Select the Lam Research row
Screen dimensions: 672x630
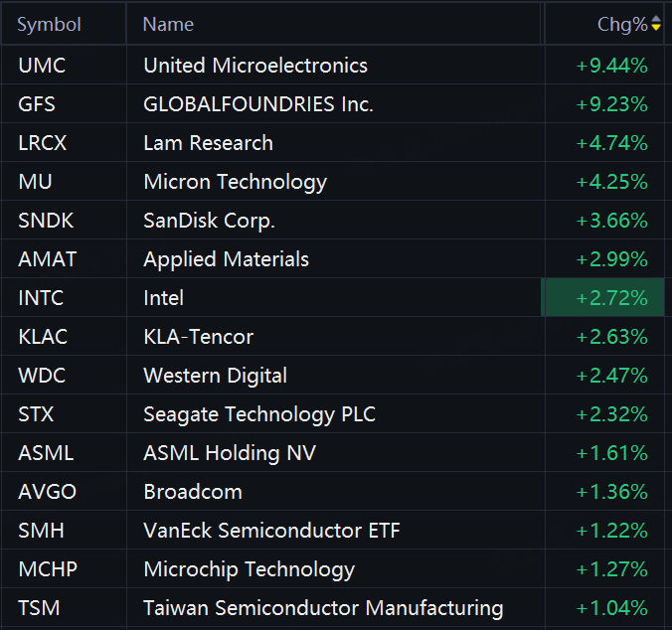click(208, 143)
